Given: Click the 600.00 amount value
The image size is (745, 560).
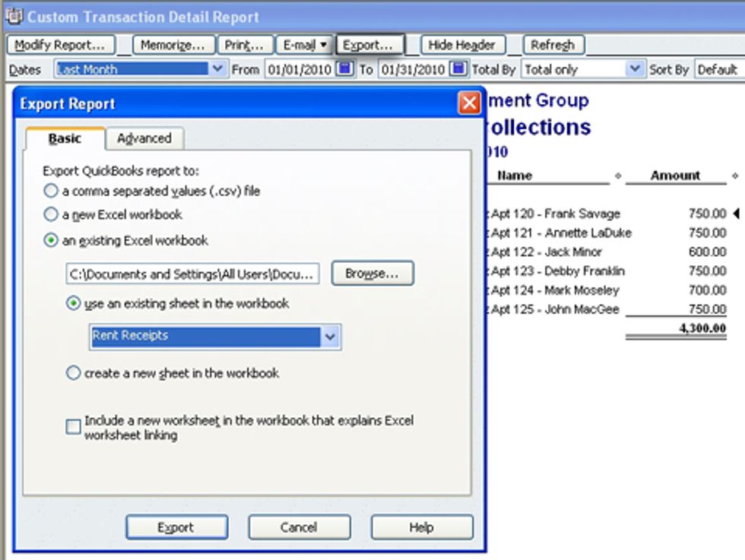Looking at the screenshot, I should click(708, 252).
